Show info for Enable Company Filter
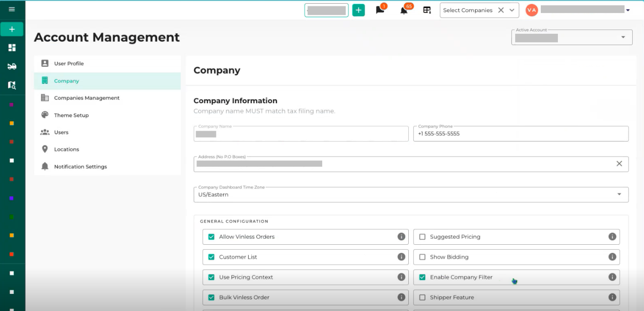This screenshot has height=311, width=644. tap(612, 277)
